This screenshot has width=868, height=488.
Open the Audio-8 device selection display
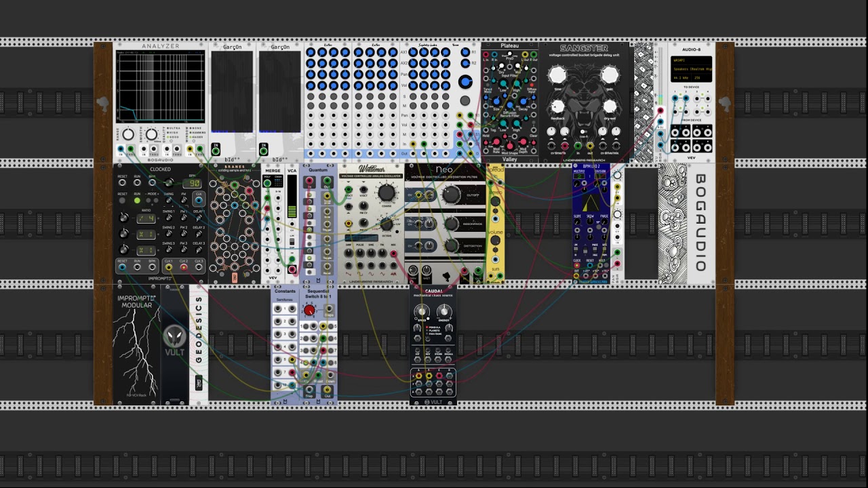[x=691, y=69]
